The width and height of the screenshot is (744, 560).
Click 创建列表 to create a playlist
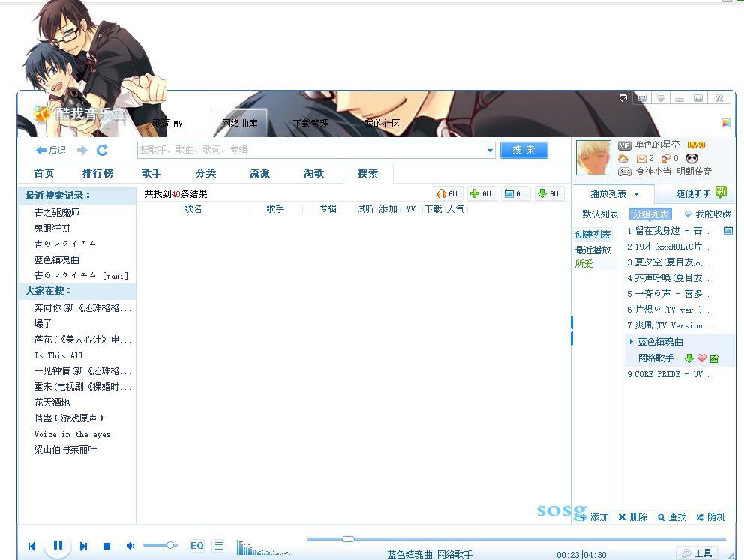[593, 234]
